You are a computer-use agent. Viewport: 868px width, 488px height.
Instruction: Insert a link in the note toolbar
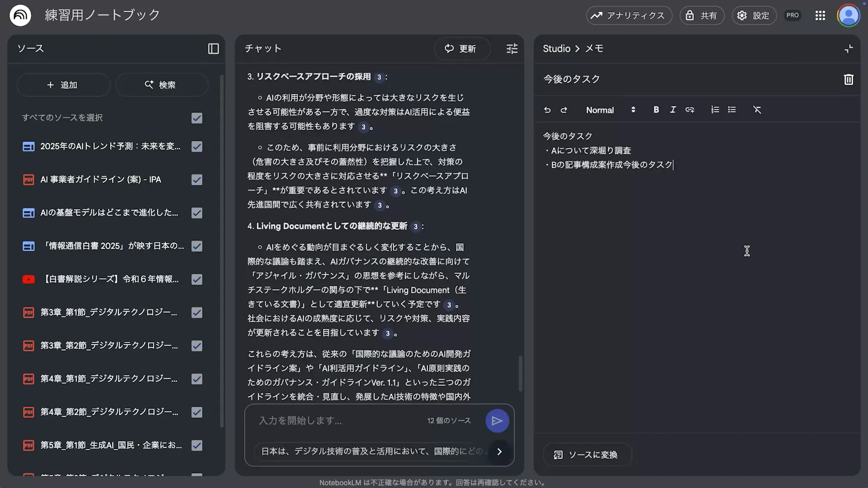[690, 110]
